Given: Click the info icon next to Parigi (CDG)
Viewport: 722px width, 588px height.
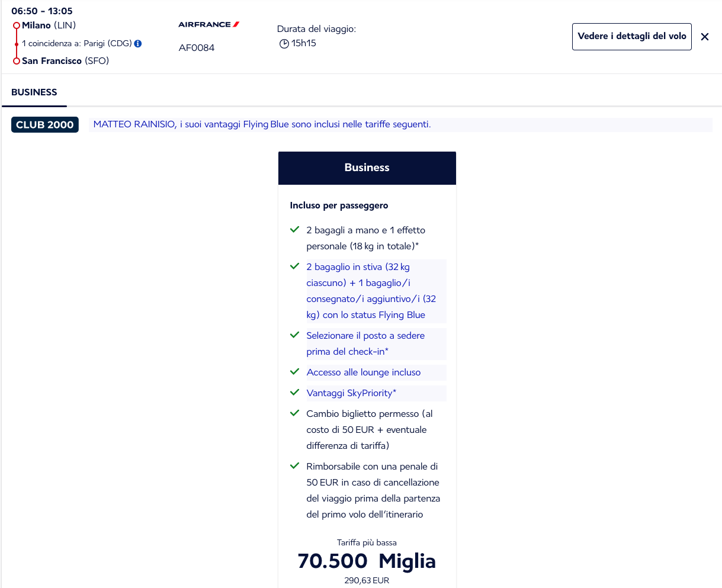Looking at the screenshot, I should coord(138,43).
